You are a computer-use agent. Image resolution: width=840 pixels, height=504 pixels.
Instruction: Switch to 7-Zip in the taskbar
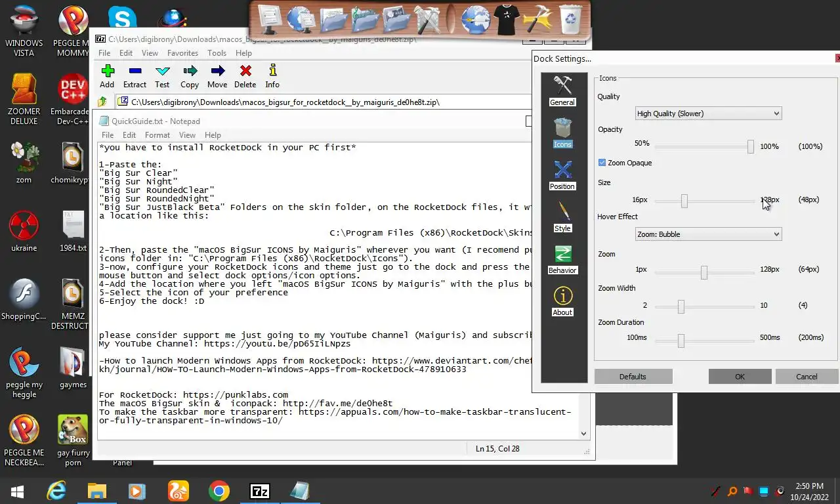(260, 491)
